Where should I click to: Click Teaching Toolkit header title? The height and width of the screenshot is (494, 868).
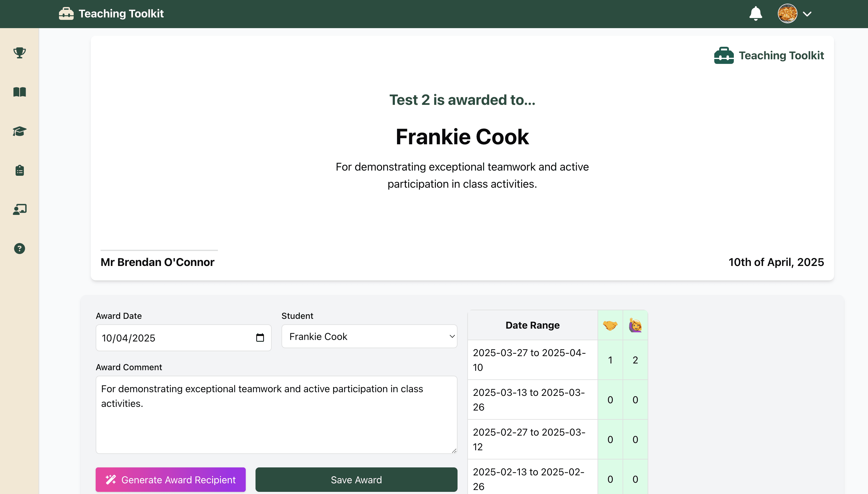pos(121,13)
